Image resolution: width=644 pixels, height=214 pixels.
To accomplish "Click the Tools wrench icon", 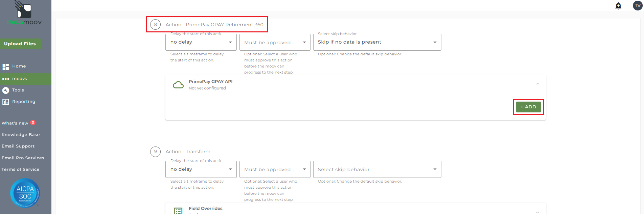I will click(6, 90).
